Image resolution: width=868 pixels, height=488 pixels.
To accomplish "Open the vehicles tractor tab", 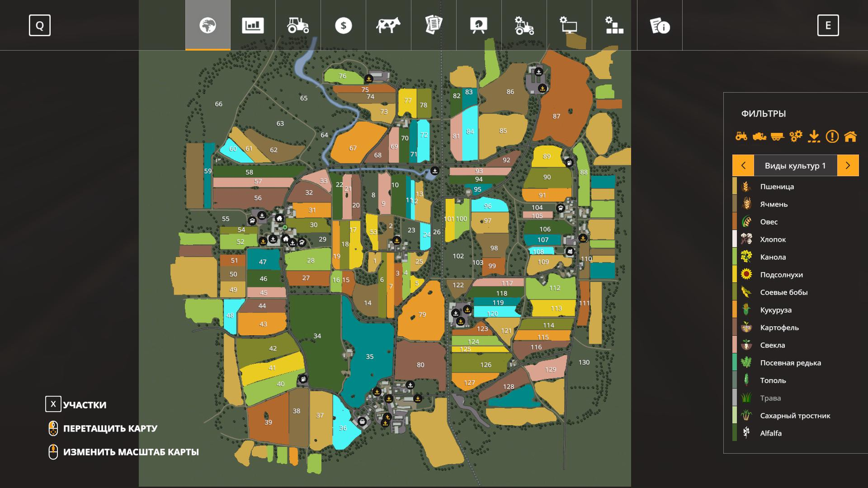I will point(298,25).
